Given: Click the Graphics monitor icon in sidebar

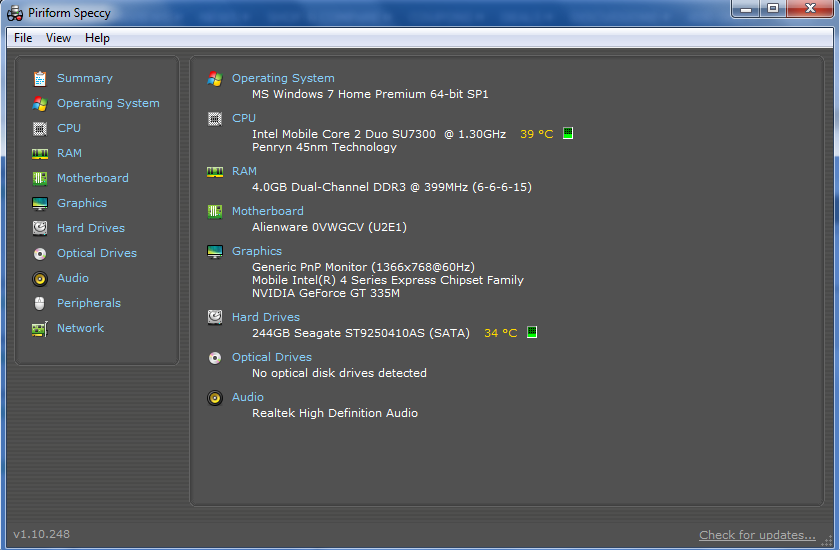Looking at the screenshot, I should (x=40, y=204).
